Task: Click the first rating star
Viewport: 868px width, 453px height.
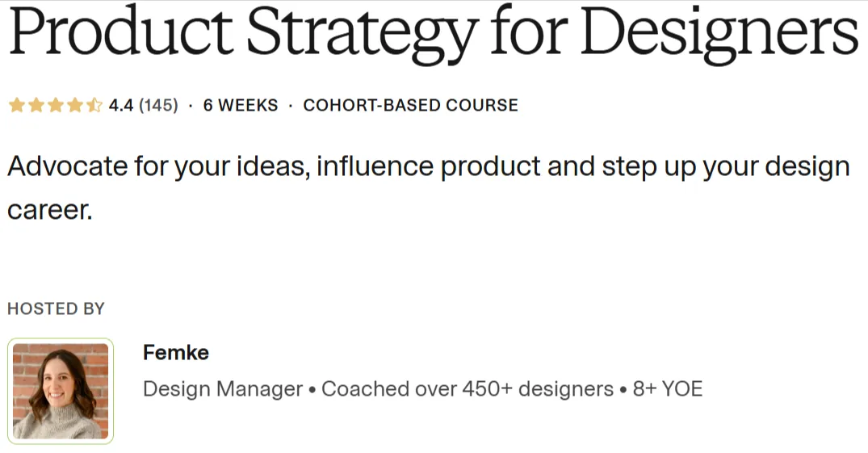Action: (x=17, y=105)
